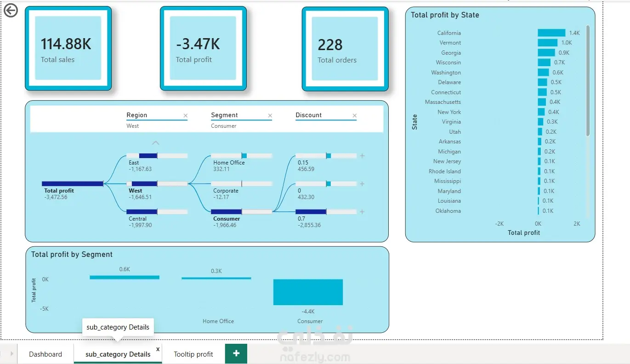
Task: Click the Region header in decomposition tree
Action: 137,115
